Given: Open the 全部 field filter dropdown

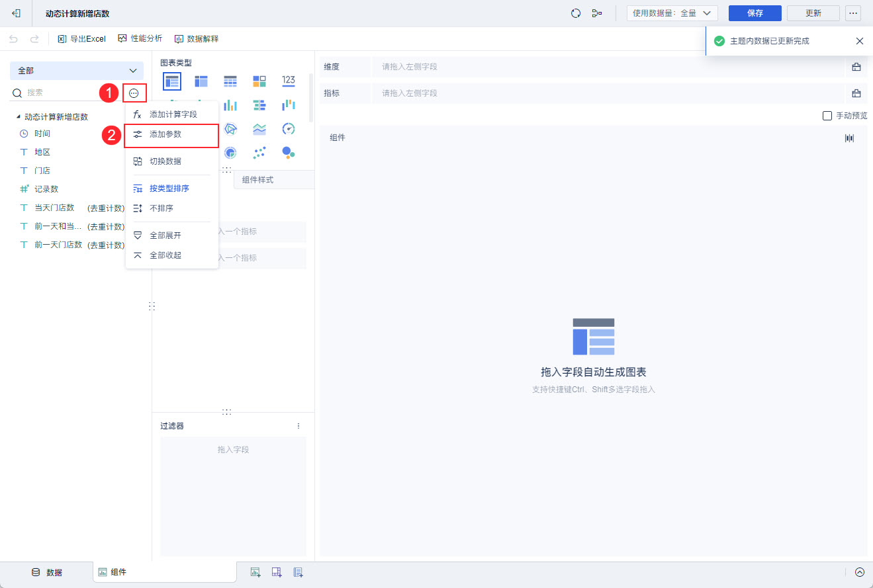Looking at the screenshot, I should pos(77,71).
